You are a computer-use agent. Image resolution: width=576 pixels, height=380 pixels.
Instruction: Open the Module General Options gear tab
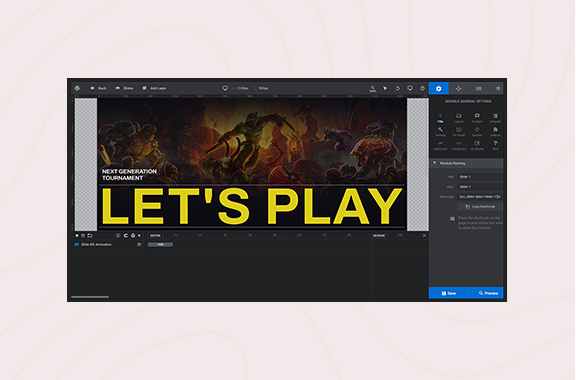click(x=438, y=89)
